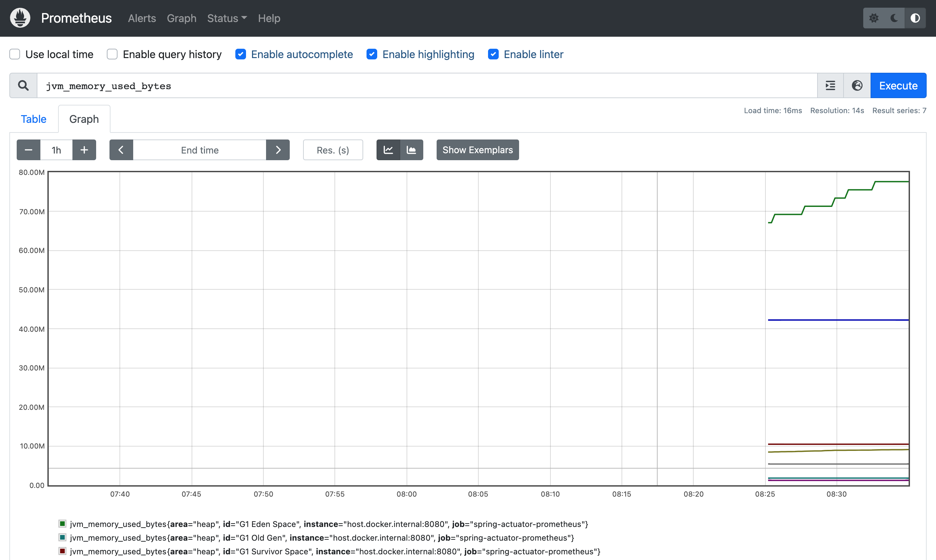Image resolution: width=936 pixels, height=560 pixels.
Task: Click the Result series: 7 text
Action: pos(899,110)
